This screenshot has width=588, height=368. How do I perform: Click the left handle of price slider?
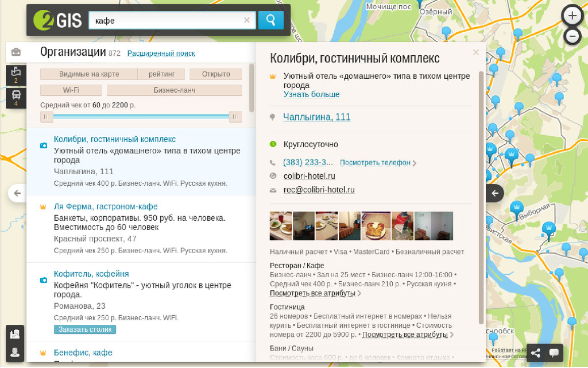pyautogui.click(x=47, y=117)
